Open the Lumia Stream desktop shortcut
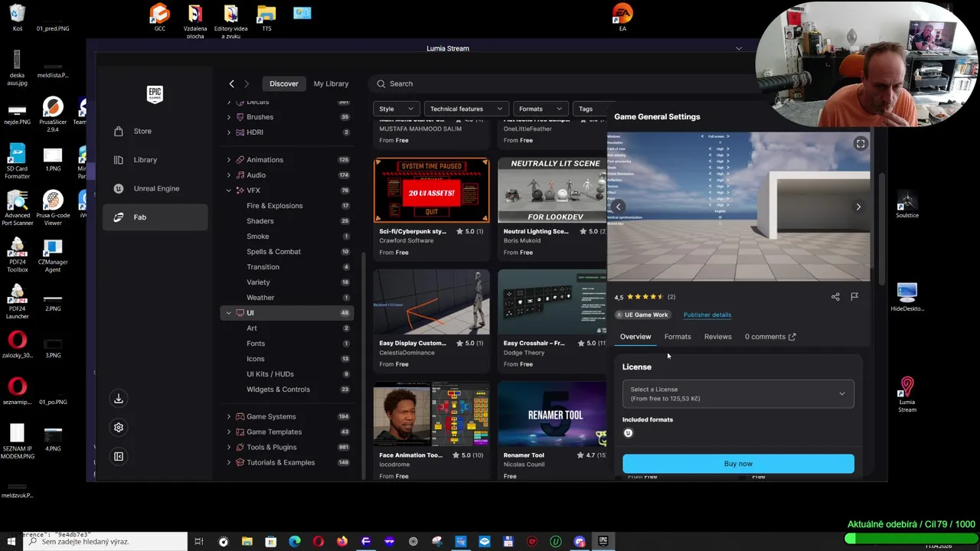Viewport: 980px width, 551px height. coord(907,395)
